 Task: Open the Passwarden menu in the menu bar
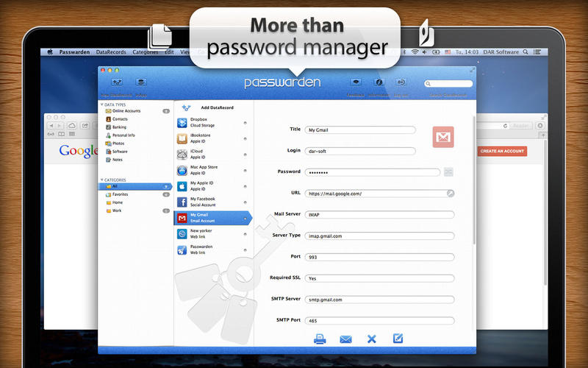pos(74,52)
